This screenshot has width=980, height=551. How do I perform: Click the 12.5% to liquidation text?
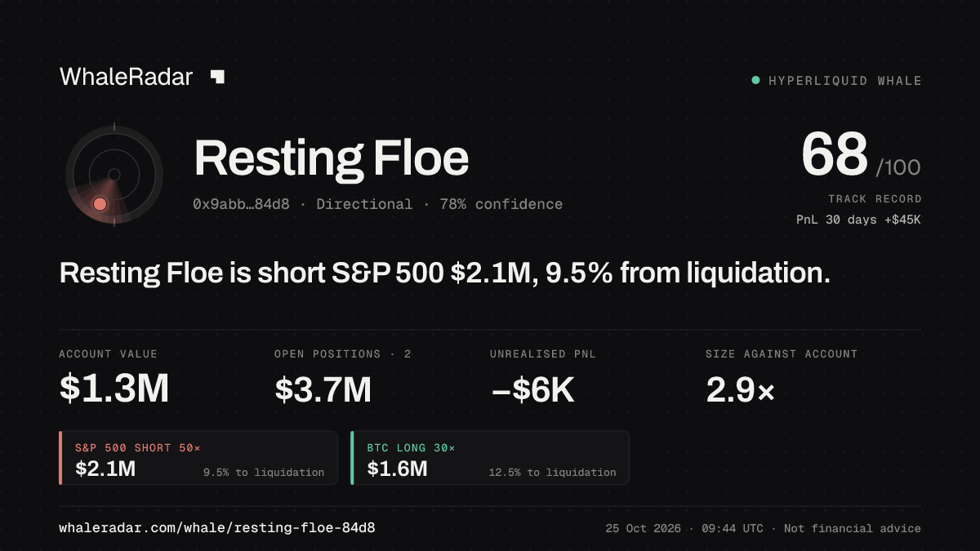click(x=553, y=473)
